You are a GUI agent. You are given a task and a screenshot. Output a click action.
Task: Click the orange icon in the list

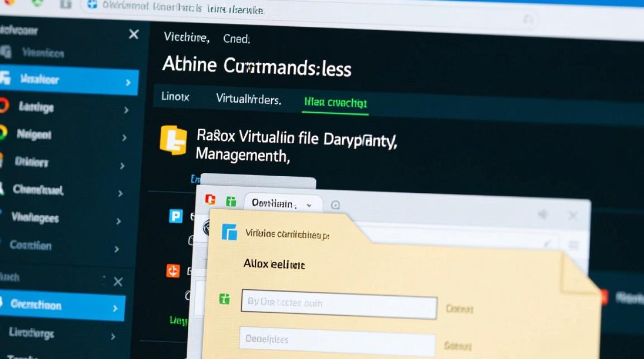tap(172, 270)
